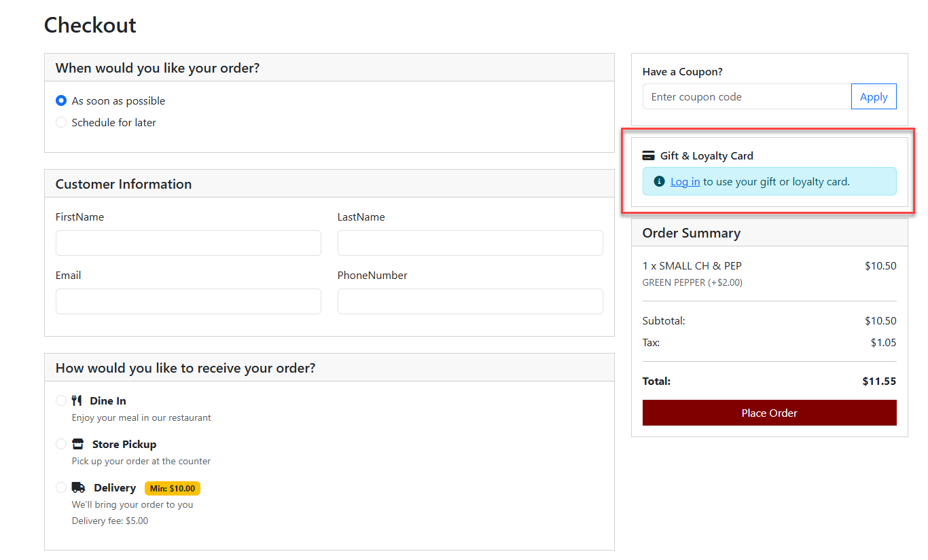Select the As soon as possible option
928x560 pixels.
61,100
